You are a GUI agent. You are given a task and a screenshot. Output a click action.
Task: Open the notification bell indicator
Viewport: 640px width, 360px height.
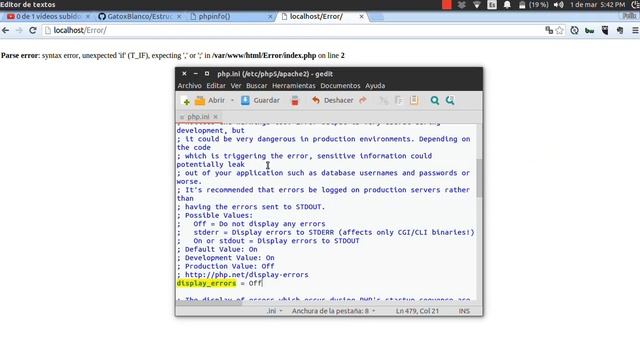(507, 5)
